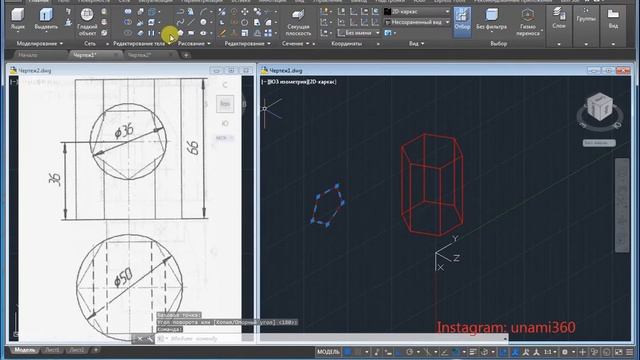Open the Лист2 layout tab
The width and height of the screenshot is (640, 360).
77,350
